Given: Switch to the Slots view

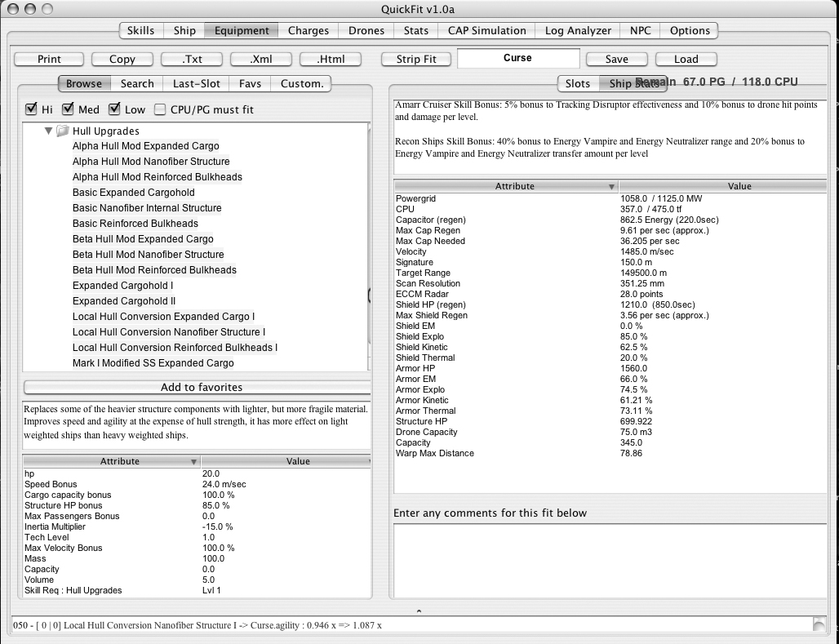Looking at the screenshot, I should pos(578,83).
